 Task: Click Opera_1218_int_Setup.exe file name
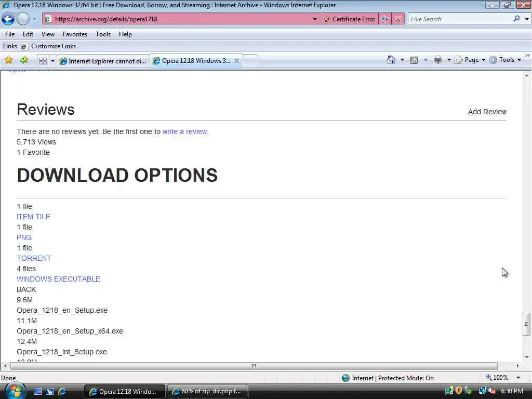(x=62, y=352)
